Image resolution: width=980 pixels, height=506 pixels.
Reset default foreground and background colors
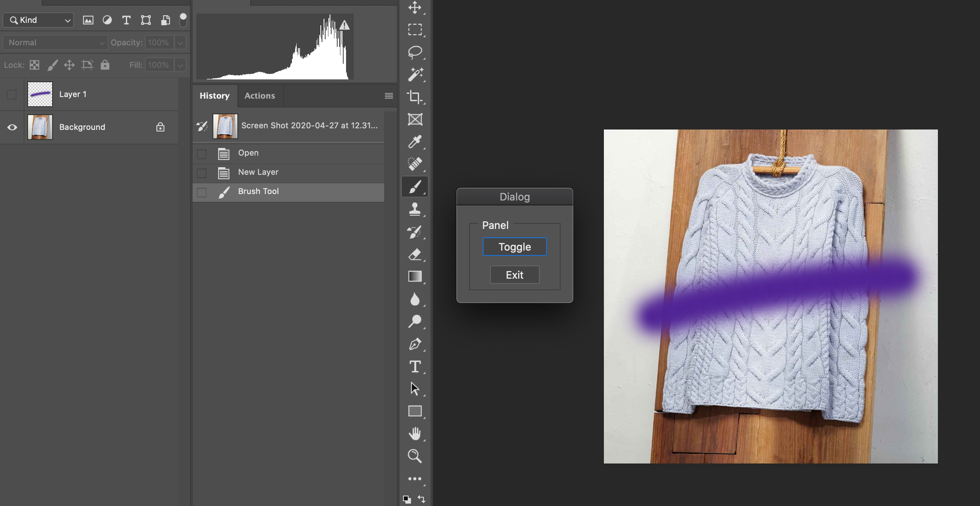[x=407, y=499]
